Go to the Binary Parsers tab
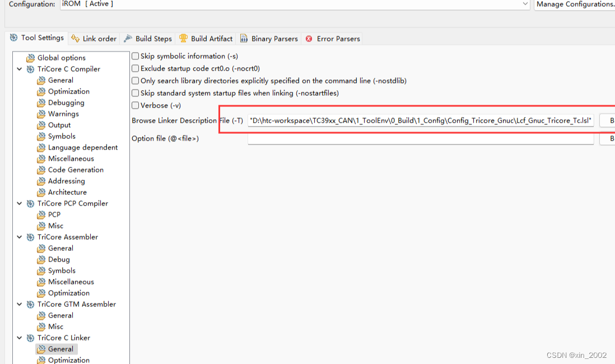 tap(269, 39)
